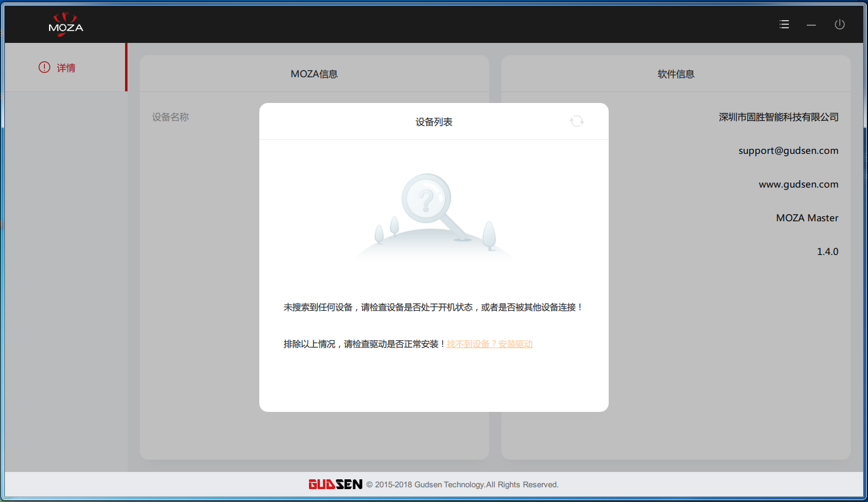This screenshot has height=502, width=868.
Task: Click the 未搜索到任何设备 message line
Action: click(x=433, y=307)
